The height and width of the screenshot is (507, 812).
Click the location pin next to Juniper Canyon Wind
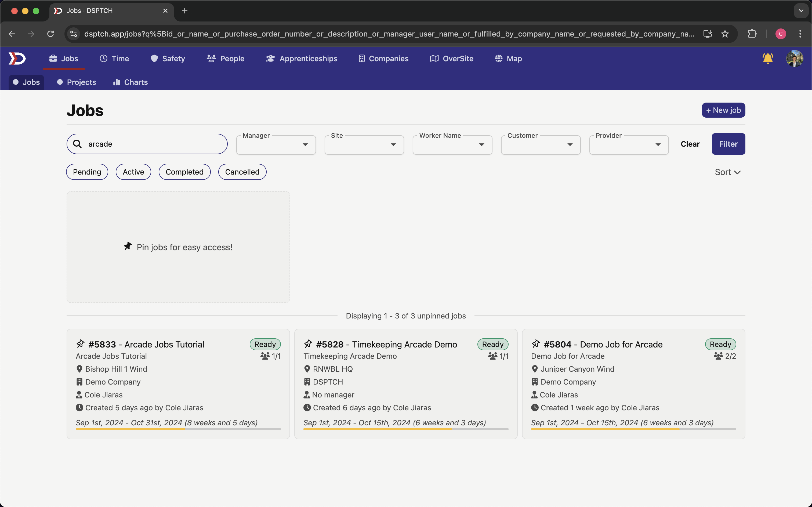click(x=535, y=369)
